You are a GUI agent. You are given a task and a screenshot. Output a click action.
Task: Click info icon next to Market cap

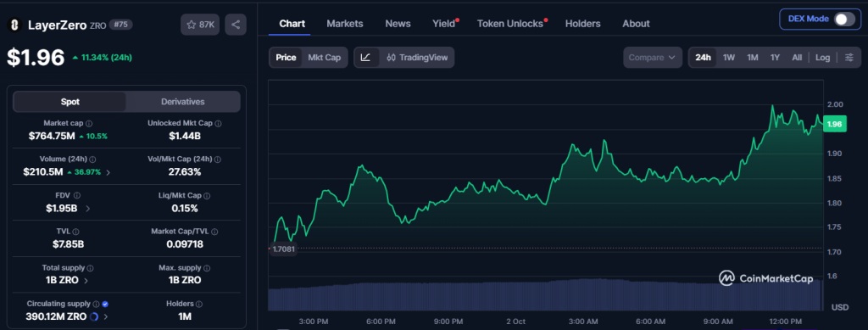pyautogui.click(x=89, y=124)
